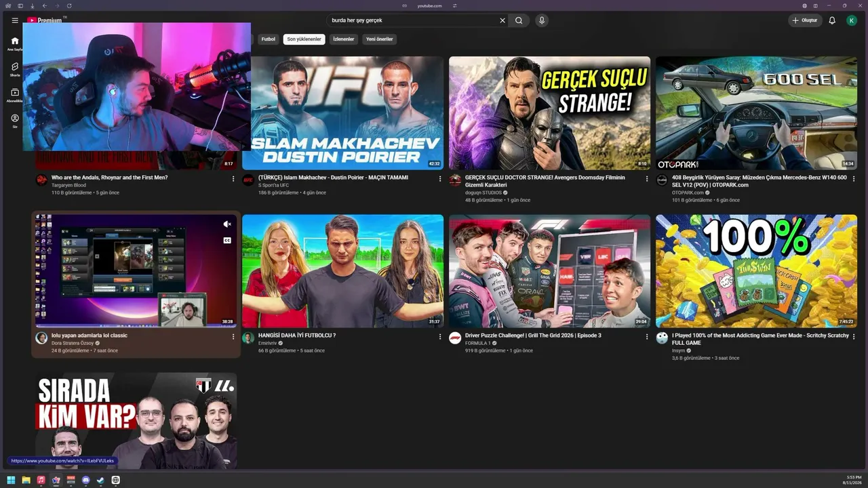
Task: Open more options for HANGİSİ DAHA İYİ FUTBOLCU video
Action: (439, 337)
